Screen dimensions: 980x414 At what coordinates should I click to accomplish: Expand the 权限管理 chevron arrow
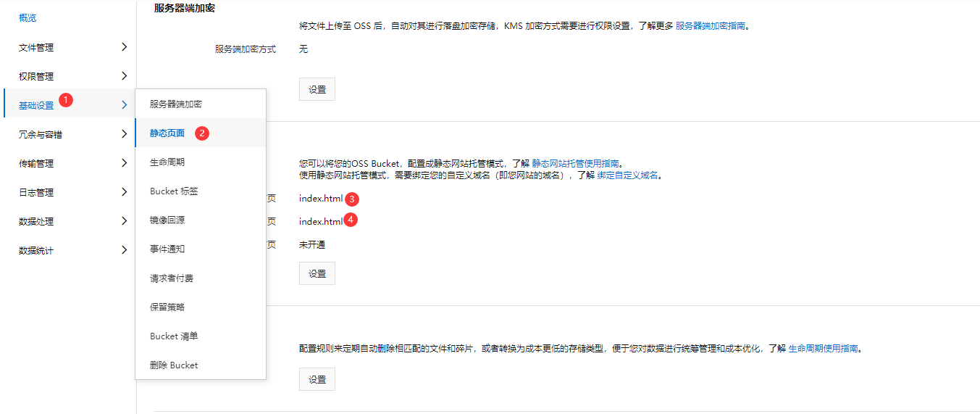tap(125, 76)
